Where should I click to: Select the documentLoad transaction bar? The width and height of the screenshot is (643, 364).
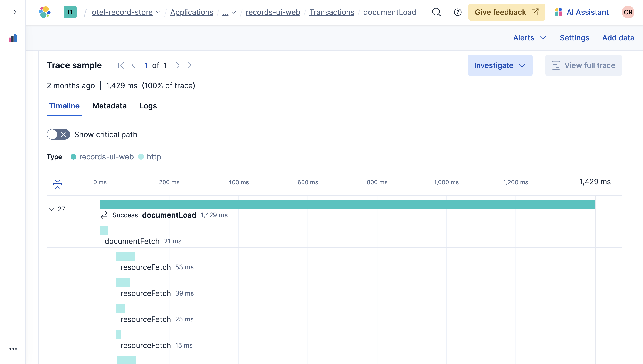click(347, 204)
